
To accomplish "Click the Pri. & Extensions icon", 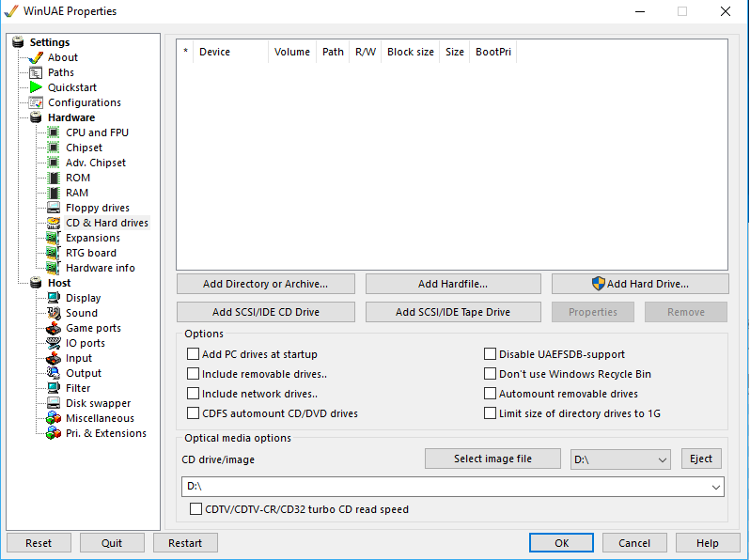I will coord(54,433).
